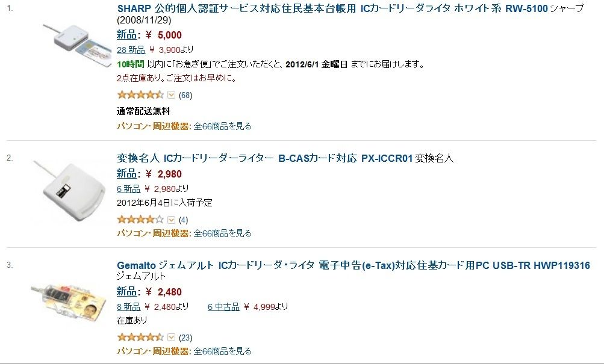Expand rating dropdown arrow beside (68) reviews

[x=172, y=94]
